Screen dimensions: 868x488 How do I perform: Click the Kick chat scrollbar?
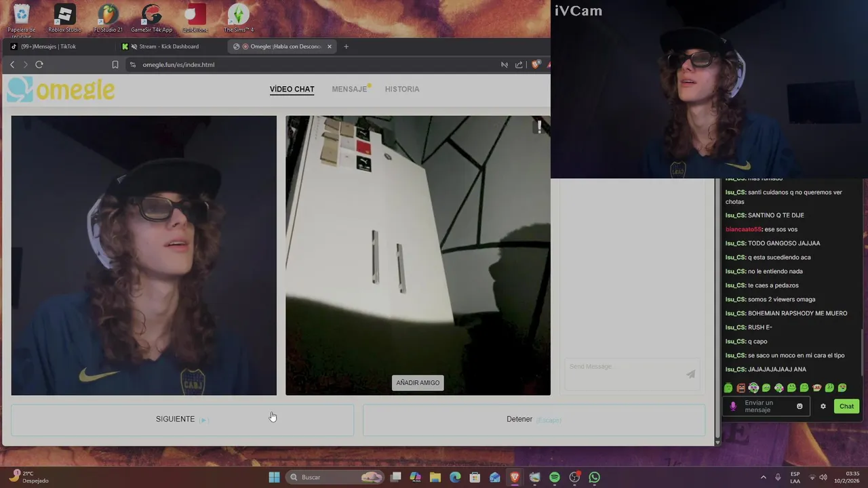[863, 351]
